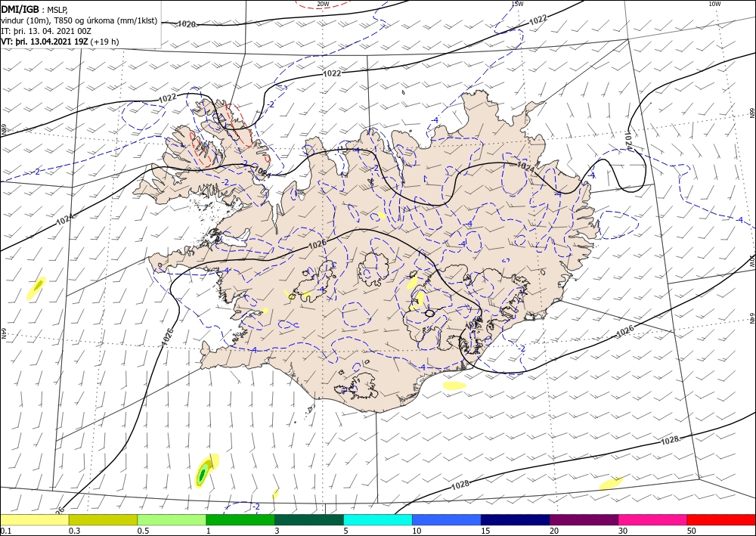Select the dark green 3–5 legend band

pos(309,519)
